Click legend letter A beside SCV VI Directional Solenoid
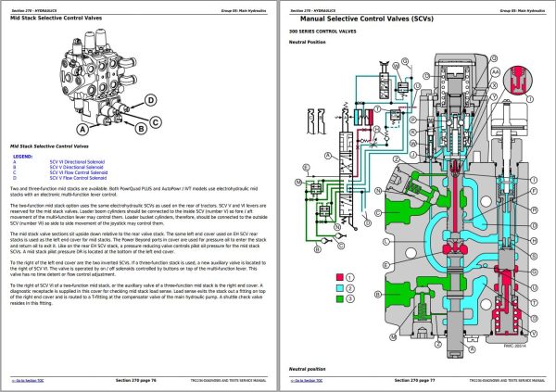This screenshot has width=556, height=392. [15, 162]
